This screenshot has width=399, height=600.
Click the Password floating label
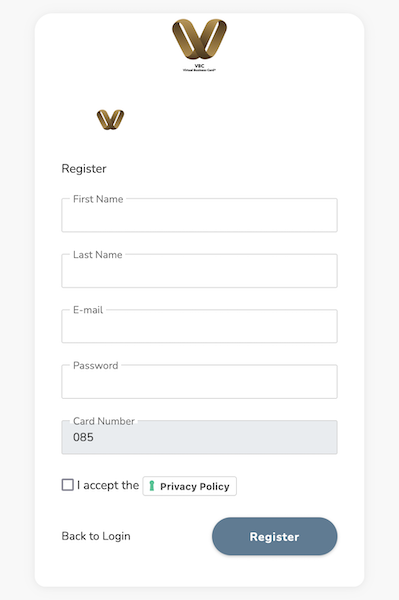[x=95, y=365]
